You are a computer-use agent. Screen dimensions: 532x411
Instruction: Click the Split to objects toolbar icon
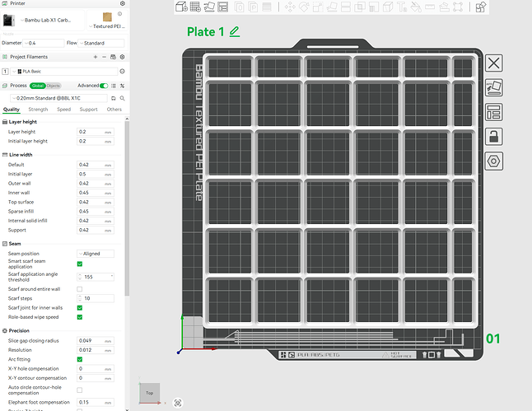pyautogui.click(x=239, y=7)
